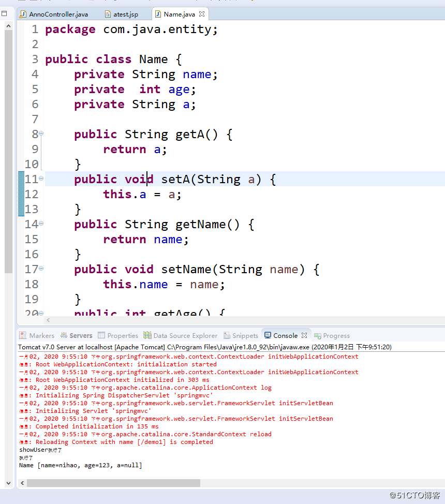Viewport: 445px width, 504px height.
Task: Click "Initializing Servlet 'springmvc'" log line
Action: pos(85,411)
